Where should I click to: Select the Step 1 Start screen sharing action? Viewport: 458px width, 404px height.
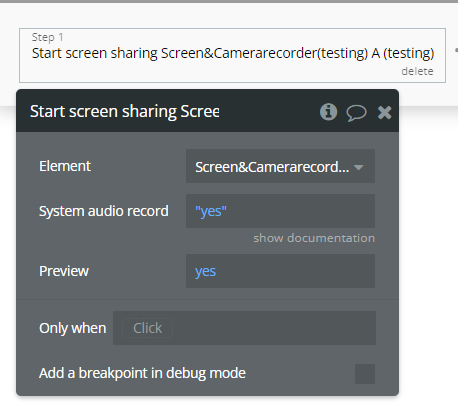[232, 55]
